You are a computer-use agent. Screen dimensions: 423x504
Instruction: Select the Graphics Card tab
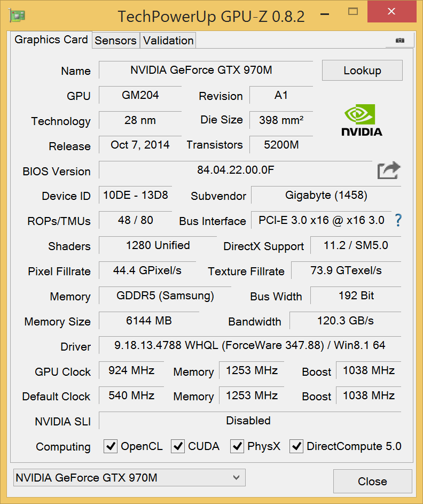click(x=51, y=40)
